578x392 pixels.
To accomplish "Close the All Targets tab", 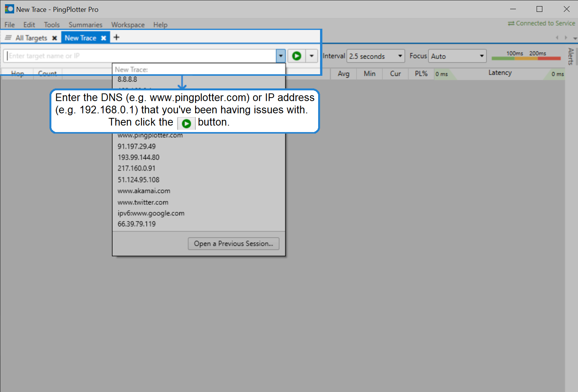I will (54, 38).
